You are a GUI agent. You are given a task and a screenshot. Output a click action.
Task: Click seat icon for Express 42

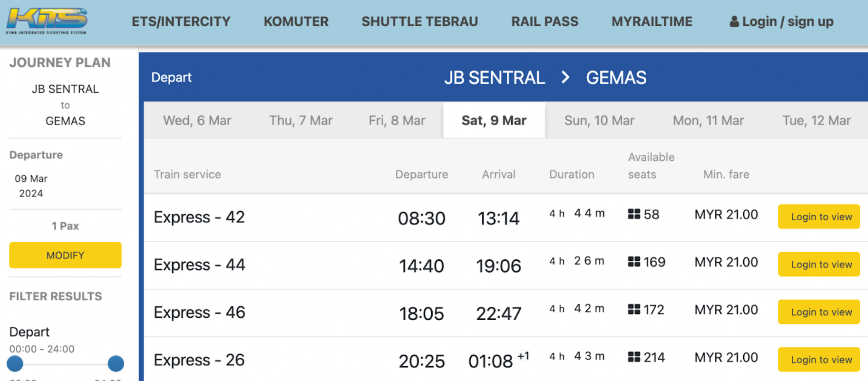(634, 214)
